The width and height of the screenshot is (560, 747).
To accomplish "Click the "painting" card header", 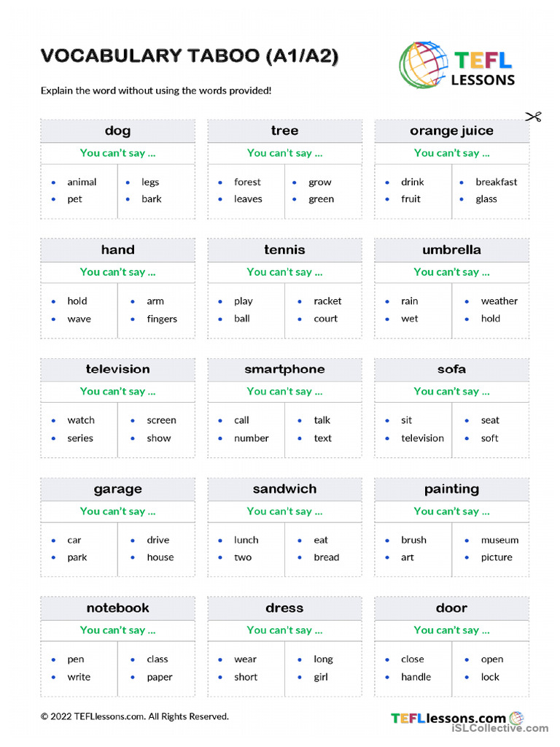I will pos(451,489).
